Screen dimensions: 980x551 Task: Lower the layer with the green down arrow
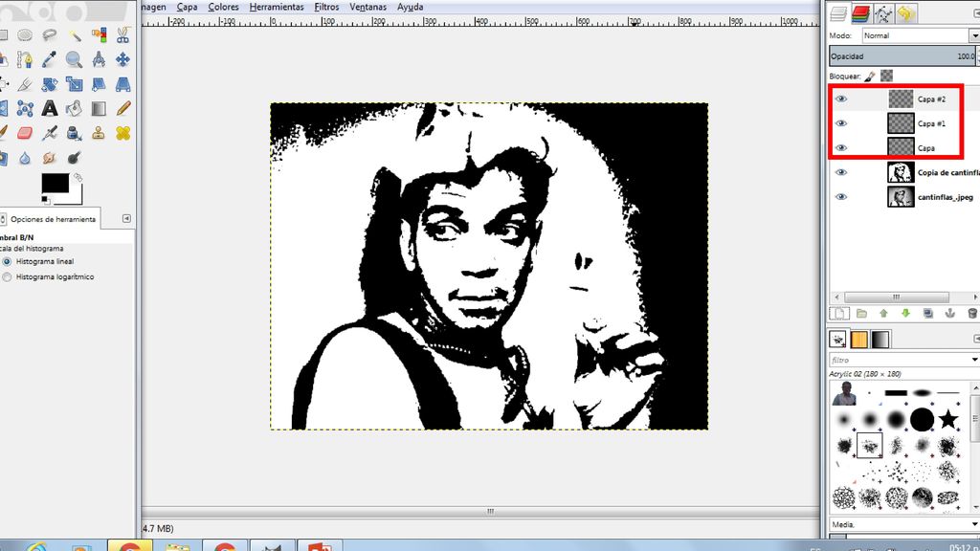[x=905, y=314]
